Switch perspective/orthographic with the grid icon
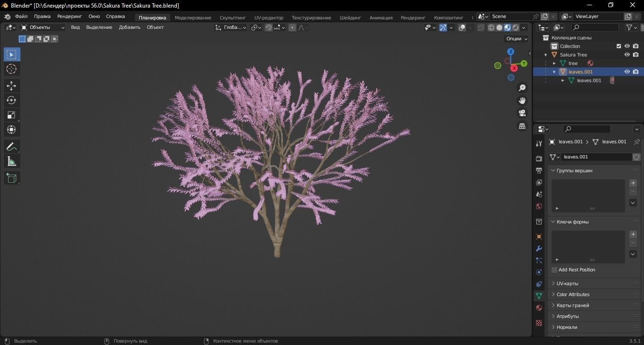This screenshot has height=345, width=644. pos(522,126)
